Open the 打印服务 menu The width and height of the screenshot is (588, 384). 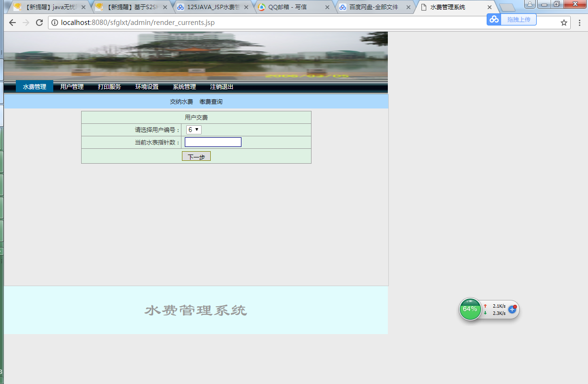pos(109,87)
